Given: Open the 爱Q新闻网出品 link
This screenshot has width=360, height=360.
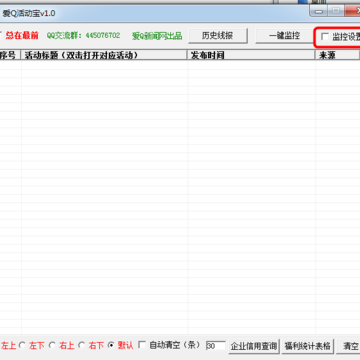Looking at the screenshot, I should pos(157,36).
